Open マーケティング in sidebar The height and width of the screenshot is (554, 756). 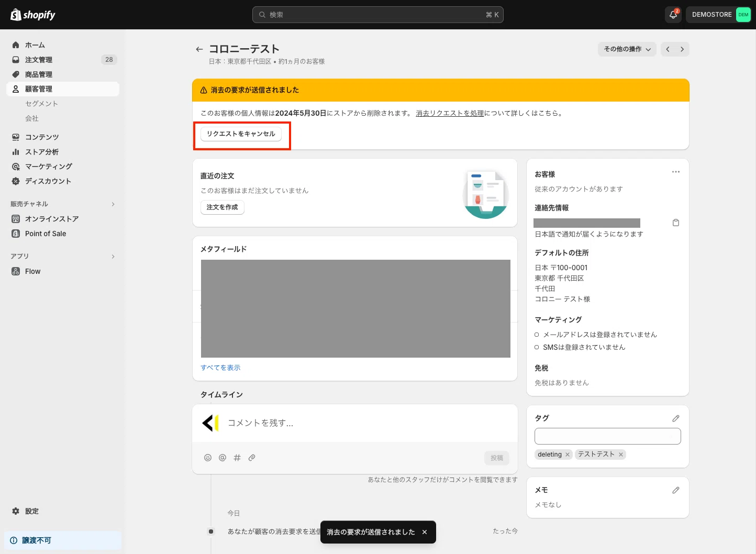63,167
